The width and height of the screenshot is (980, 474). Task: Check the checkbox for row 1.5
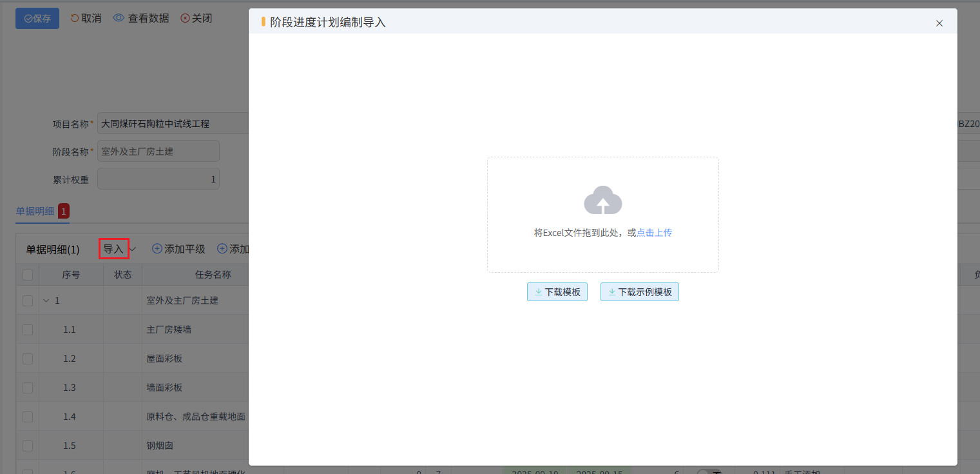tap(28, 446)
